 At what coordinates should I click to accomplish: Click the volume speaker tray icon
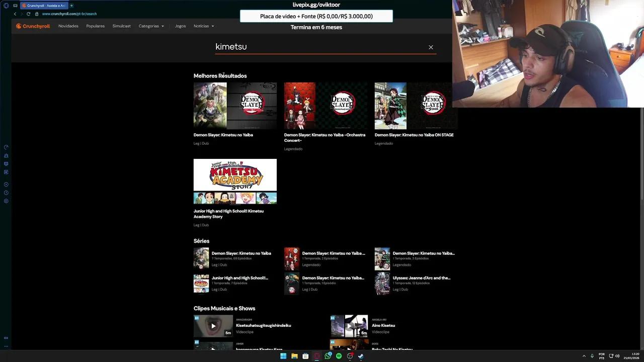[617, 356]
